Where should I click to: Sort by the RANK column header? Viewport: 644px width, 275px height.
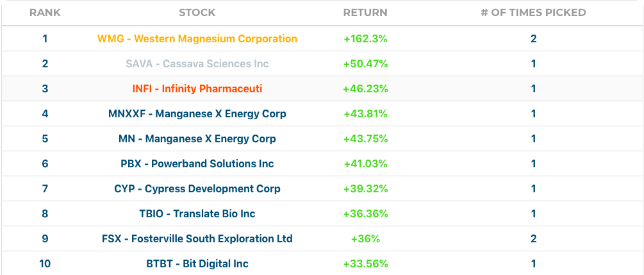coord(45,13)
